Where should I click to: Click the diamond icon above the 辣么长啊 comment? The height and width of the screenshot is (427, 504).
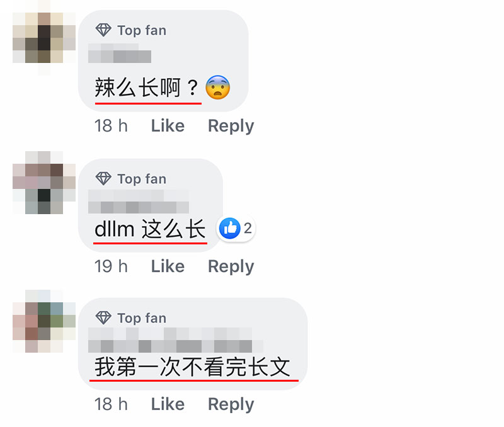pos(103,30)
